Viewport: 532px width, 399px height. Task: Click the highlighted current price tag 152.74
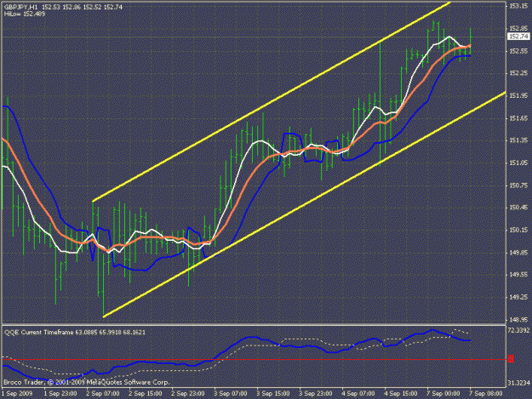coord(518,37)
